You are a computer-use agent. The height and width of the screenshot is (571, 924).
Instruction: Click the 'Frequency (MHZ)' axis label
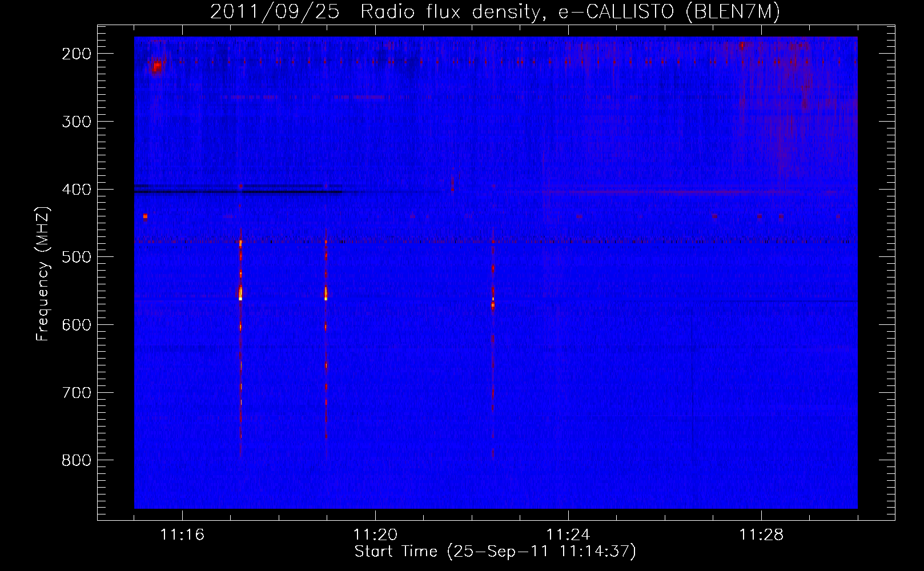pos(43,274)
